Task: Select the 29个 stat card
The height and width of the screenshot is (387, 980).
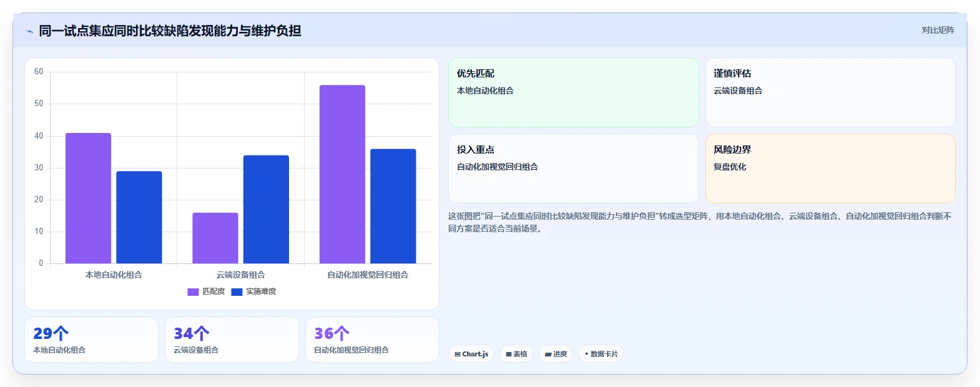Action: (91, 340)
